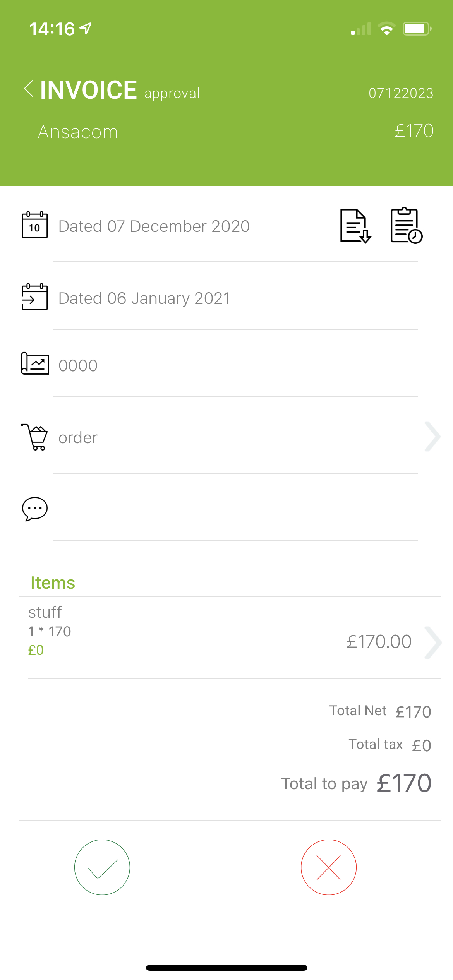This screenshot has width=453, height=980.
Task: Tap the back arrow beside INVOICE
Action: click(29, 89)
